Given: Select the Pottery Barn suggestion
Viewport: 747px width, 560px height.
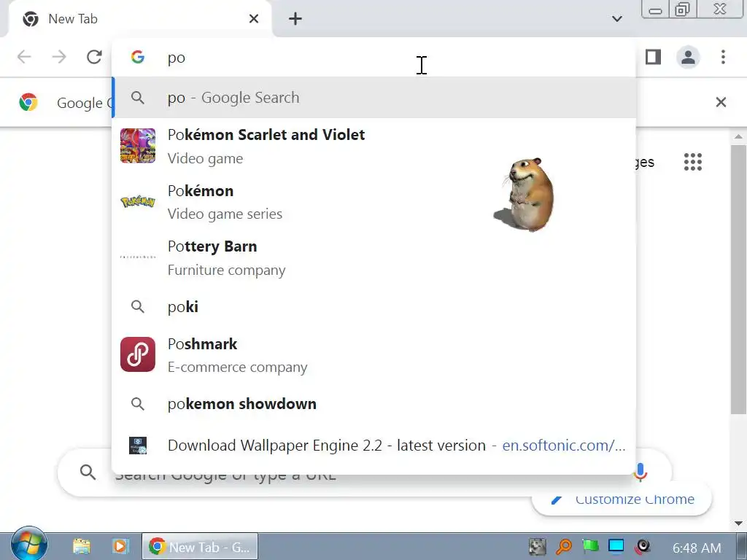Looking at the screenshot, I should [x=374, y=257].
